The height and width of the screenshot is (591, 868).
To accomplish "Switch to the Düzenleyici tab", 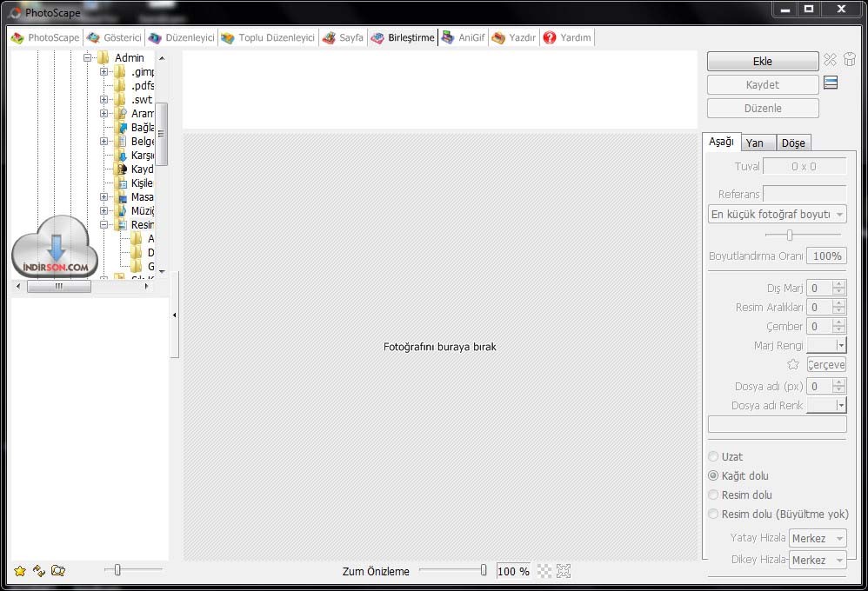I will [x=182, y=37].
